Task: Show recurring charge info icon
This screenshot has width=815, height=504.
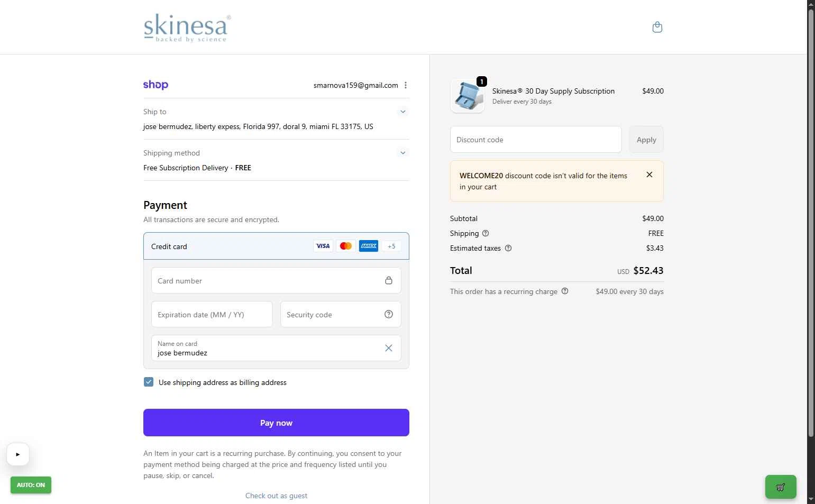Action: 565,291
